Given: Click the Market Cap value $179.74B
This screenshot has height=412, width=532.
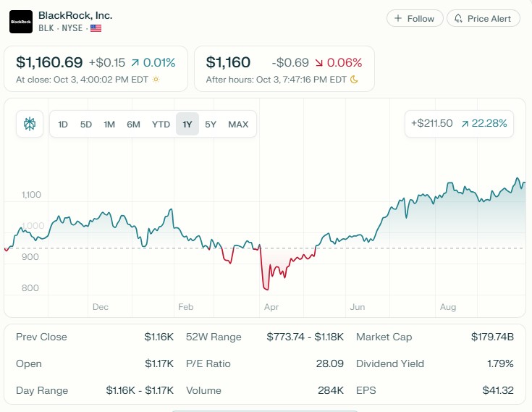Looking at the screenshot, I should click(x=491, y=337).
